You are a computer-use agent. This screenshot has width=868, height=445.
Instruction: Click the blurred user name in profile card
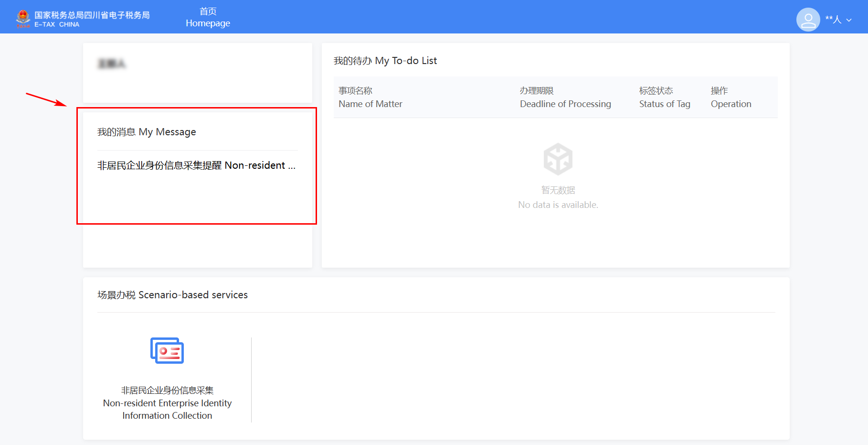(x=112, y=64)
